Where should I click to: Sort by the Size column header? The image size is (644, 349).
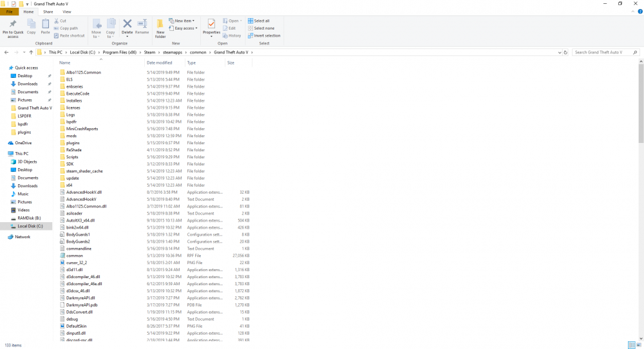238,63
